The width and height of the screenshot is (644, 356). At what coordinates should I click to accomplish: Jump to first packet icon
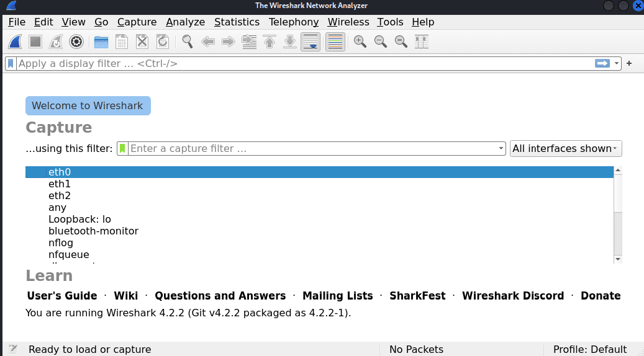(x=270, y=42)
